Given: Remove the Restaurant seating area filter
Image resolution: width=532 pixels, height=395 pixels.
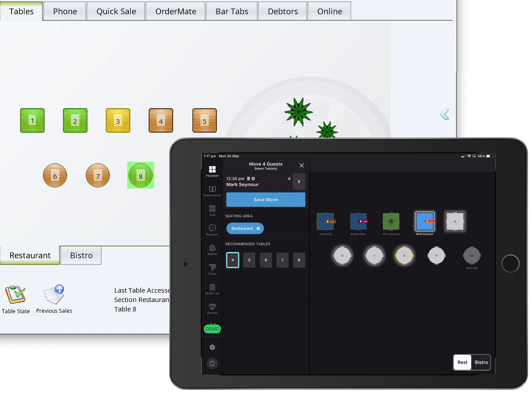Looking at the screenshot, I should 258,229.
